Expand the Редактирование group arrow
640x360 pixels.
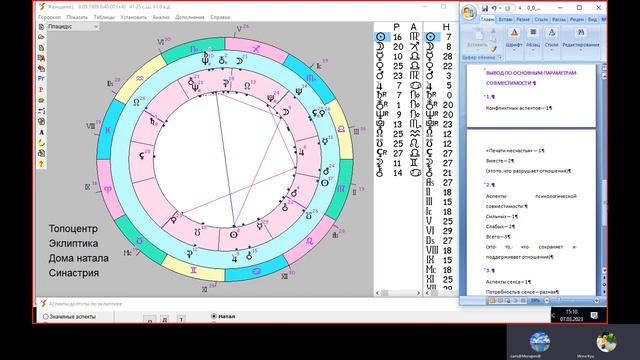click(581, 50)
